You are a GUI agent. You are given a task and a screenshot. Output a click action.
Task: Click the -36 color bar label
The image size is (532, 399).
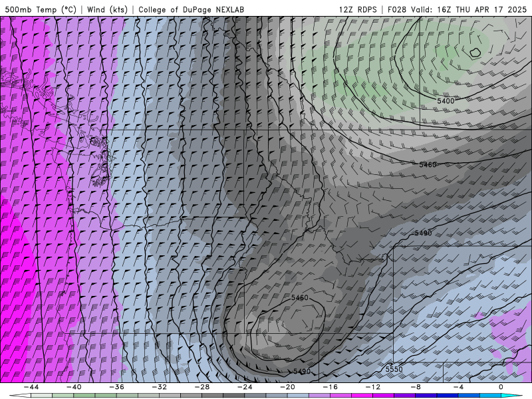116,387
